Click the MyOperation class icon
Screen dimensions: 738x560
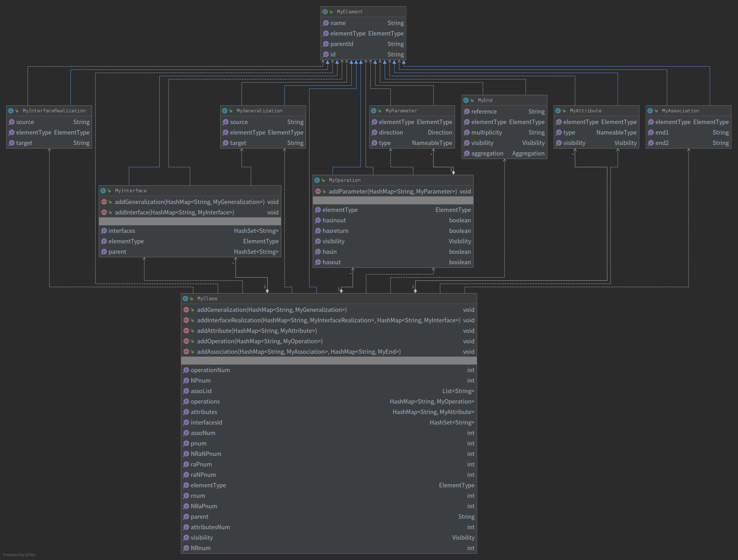click(x=317, y=180)
